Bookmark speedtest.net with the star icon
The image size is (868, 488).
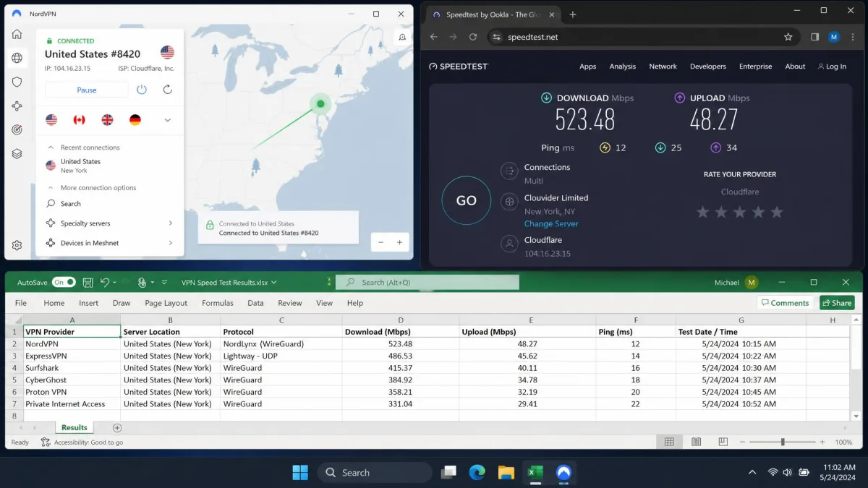click(x=788, y=37)
